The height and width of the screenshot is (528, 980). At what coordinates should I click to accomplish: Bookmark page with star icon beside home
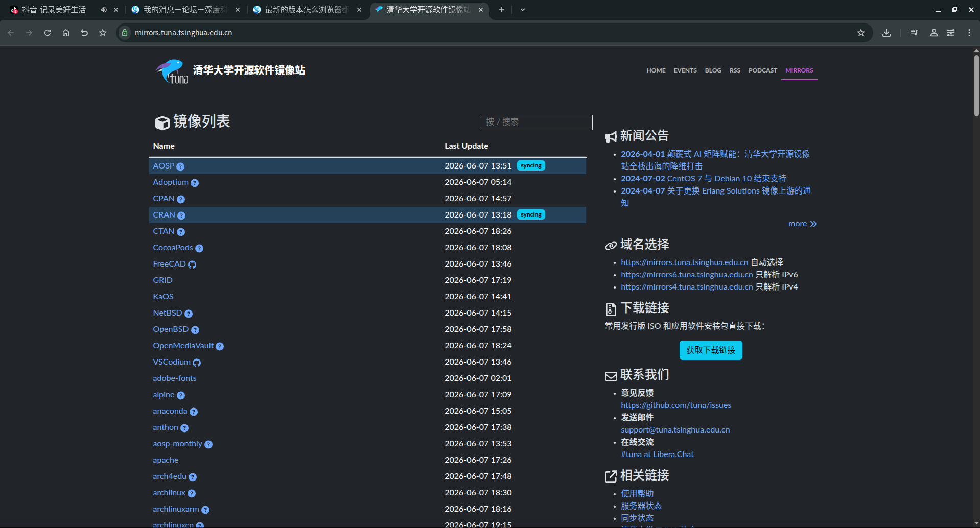tap(103, 33)
